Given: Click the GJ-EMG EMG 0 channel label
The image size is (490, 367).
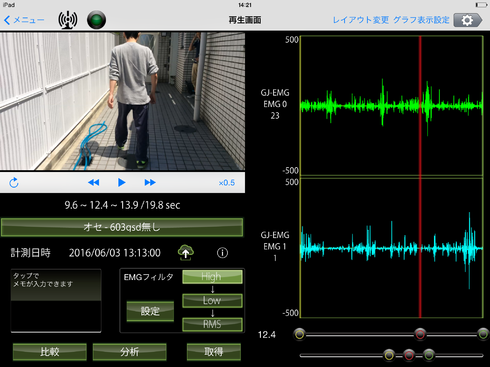Looking at the screenshot, I should coord(275,104).
